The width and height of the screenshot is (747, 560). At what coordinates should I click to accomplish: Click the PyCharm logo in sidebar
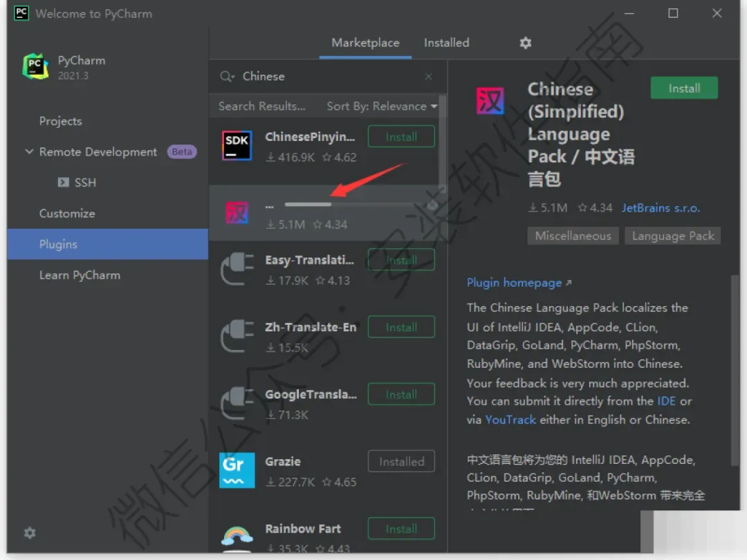click(x=36, y=66)
